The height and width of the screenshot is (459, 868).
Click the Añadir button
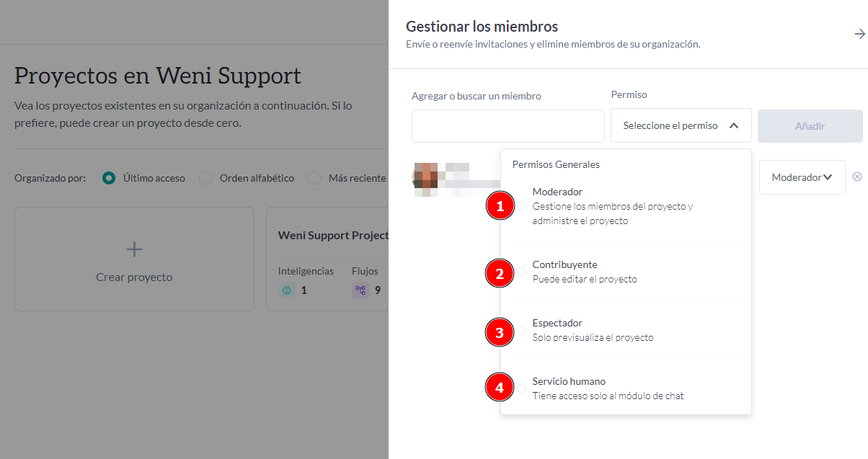pos(810,125)
